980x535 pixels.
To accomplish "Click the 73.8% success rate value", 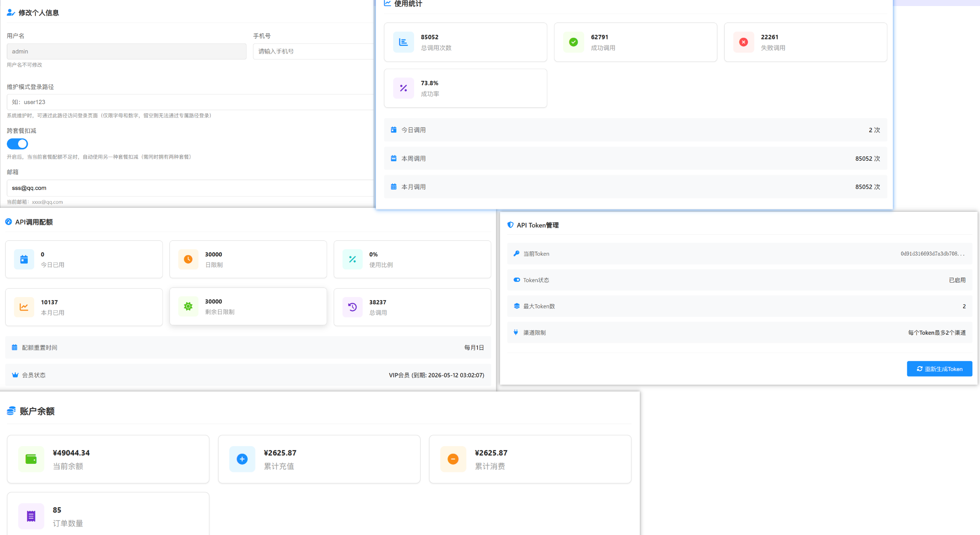I will [429, 83].
